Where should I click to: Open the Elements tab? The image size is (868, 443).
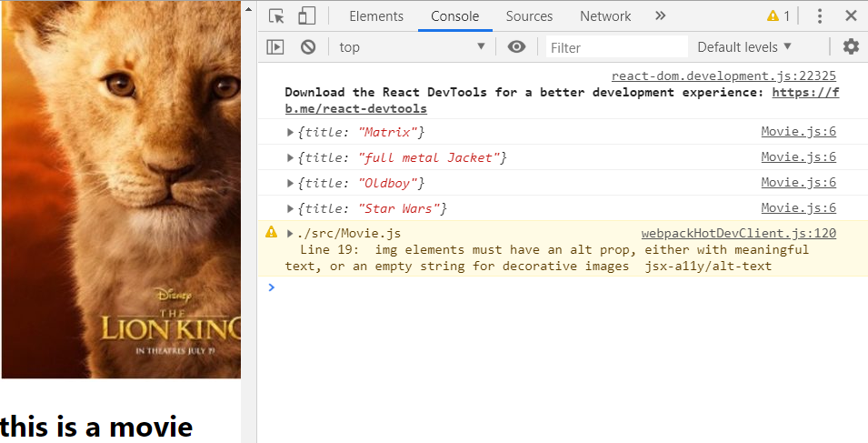click(x=376, y=16)
